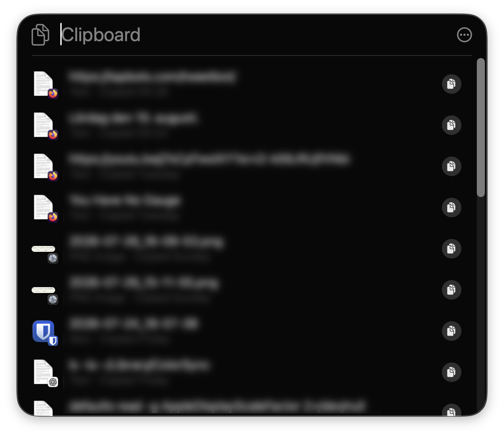Copy the topmost Firefox clipboard entry
The width and height of the screenshot is (504, 436).
(x=451, y=84)
